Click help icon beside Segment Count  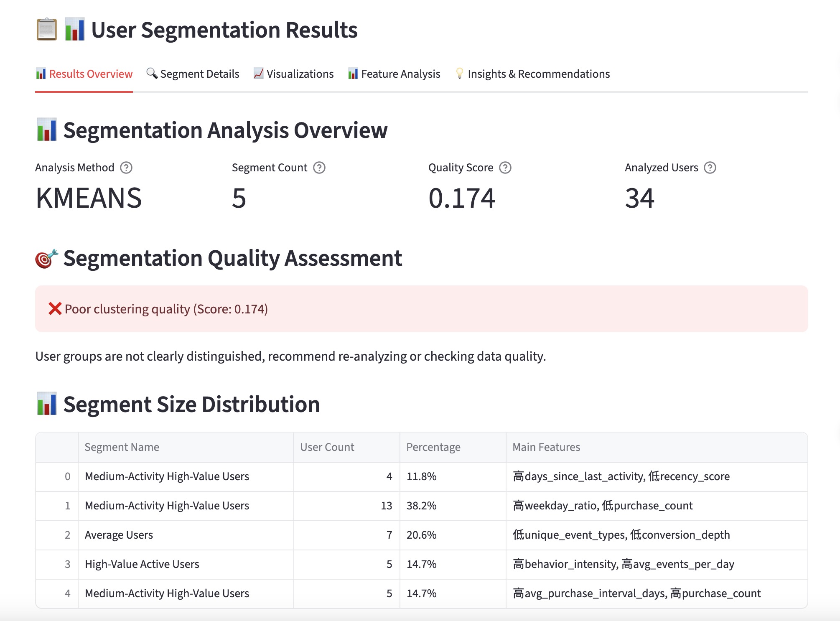click(x=319, y=168)
